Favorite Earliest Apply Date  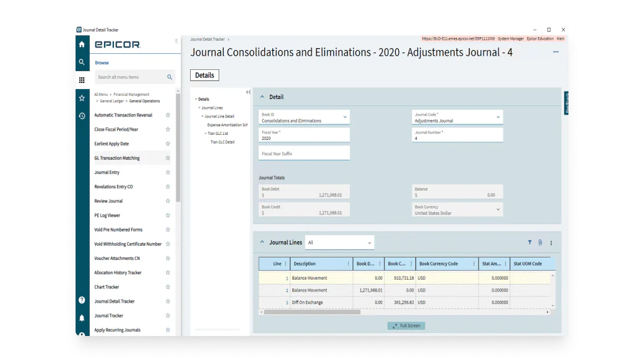[168, 144]
